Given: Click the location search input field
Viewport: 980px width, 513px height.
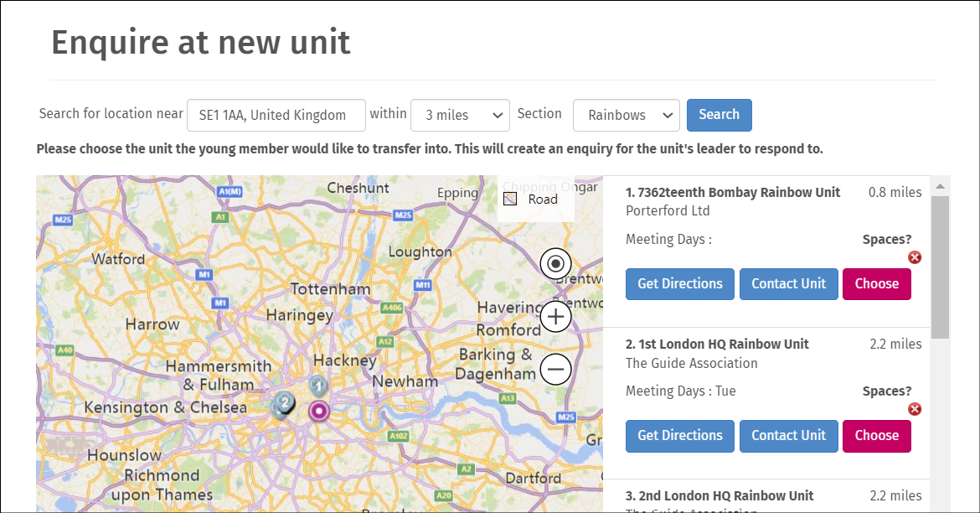Looking at the screenshot, I should pos(276,115).
